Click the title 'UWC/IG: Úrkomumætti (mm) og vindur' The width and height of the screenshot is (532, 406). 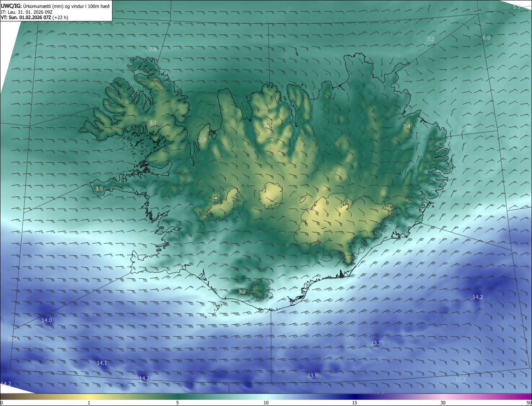point(56,6)
